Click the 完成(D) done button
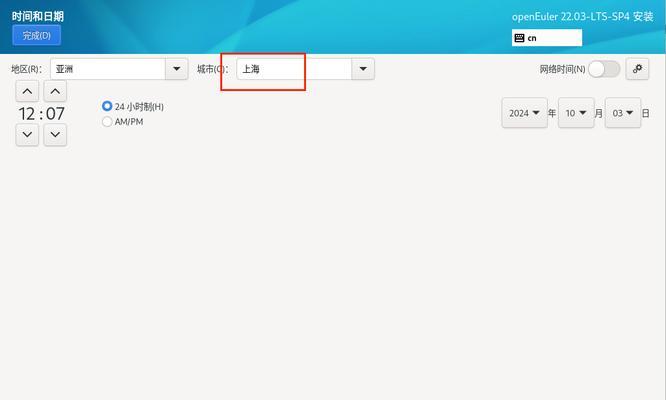Image resolution: width=666 pixels, height=400 pixels. 37,35
